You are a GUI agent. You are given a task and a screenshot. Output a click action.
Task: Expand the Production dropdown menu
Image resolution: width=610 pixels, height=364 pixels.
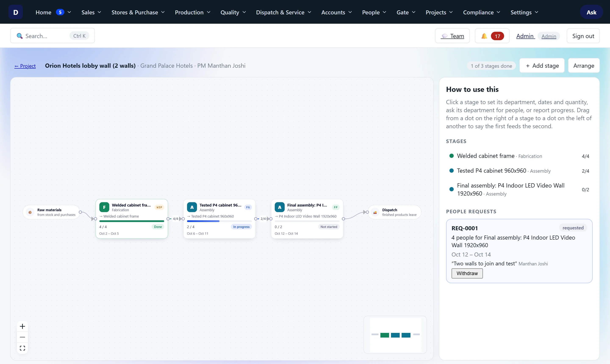[193, 12]
